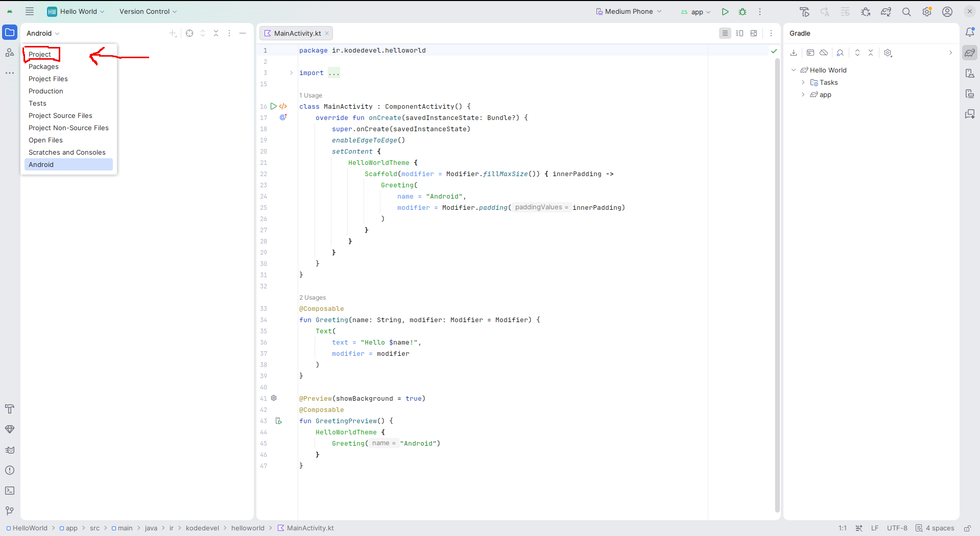Toggle Gradle offline mode icon
This screenshot has height=536, width=980.
(x=824, y=53)
